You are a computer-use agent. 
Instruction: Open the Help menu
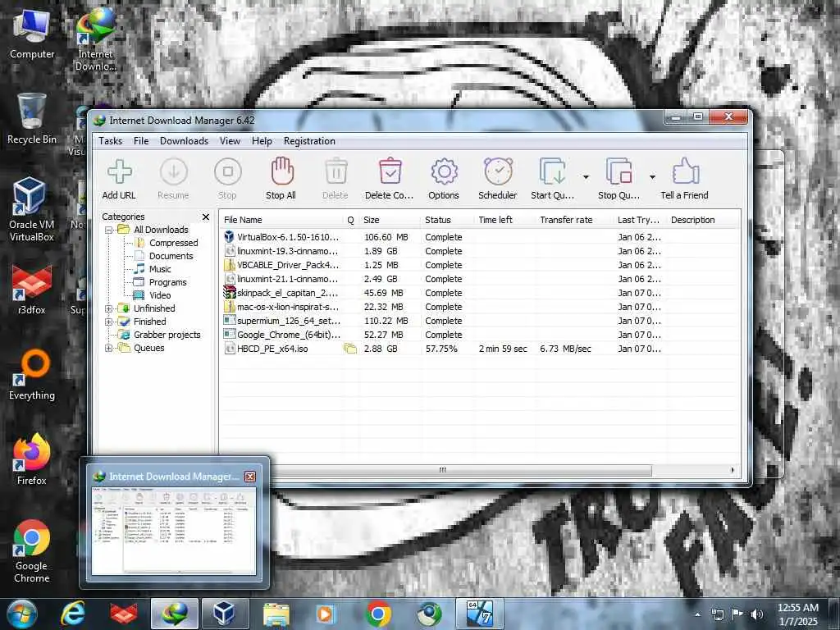pos(262,141)
